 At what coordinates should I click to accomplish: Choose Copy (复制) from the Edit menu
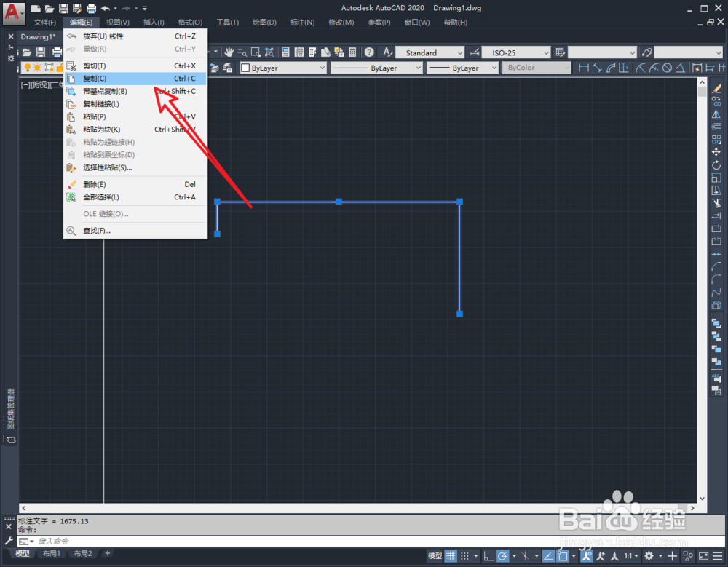pyautogui.click(x=135, y=79)
